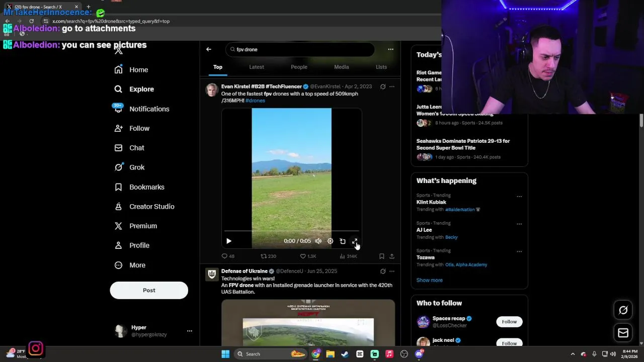The height and width of the screenshot is (362, 644).
Task: Open the volume control in system tray
Action: pyautogui.click(x=613, y=354)
